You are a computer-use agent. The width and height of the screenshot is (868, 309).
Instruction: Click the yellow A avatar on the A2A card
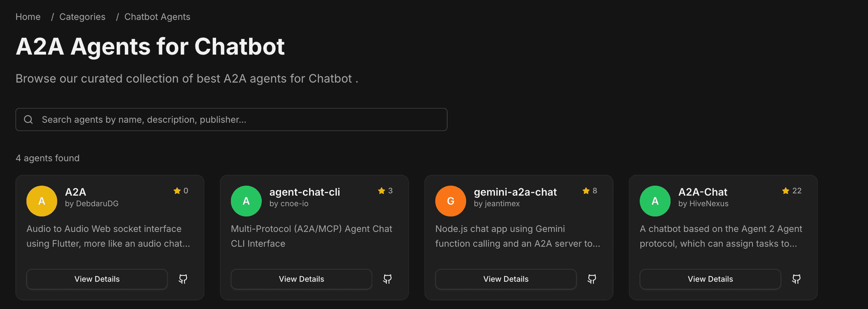[42, 201]
